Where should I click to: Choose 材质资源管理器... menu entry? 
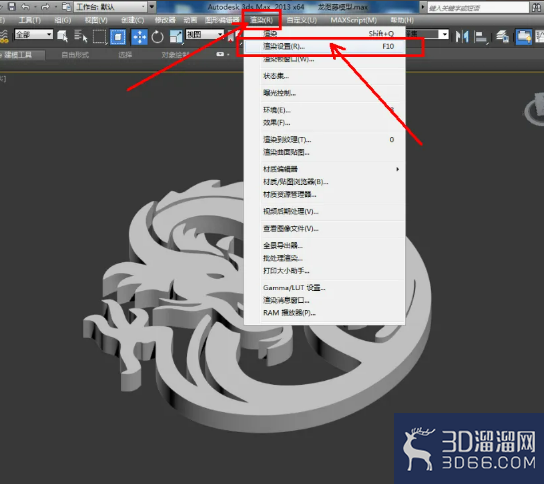click(x=325, y=194)
